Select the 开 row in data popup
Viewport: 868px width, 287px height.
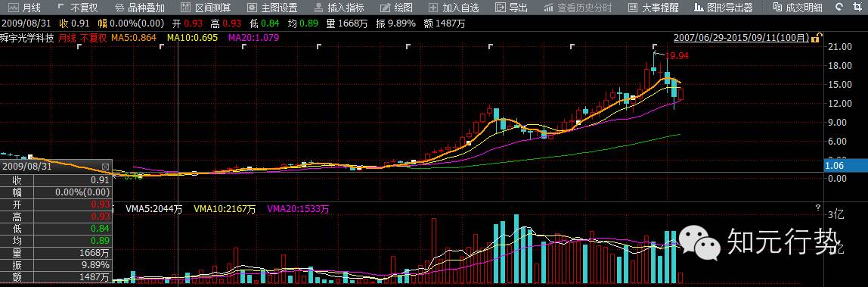(56, 204)
